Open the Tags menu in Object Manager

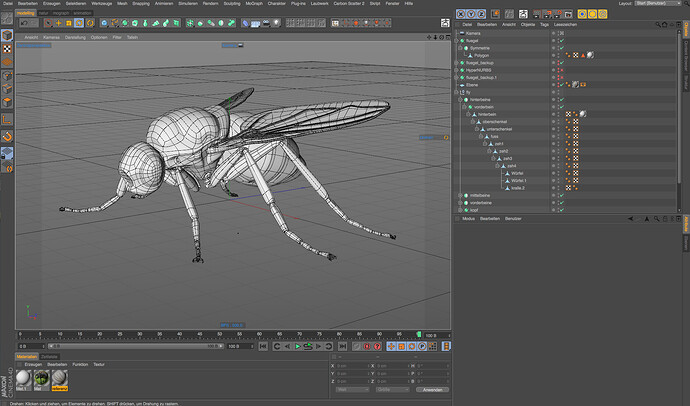[544, 25]
